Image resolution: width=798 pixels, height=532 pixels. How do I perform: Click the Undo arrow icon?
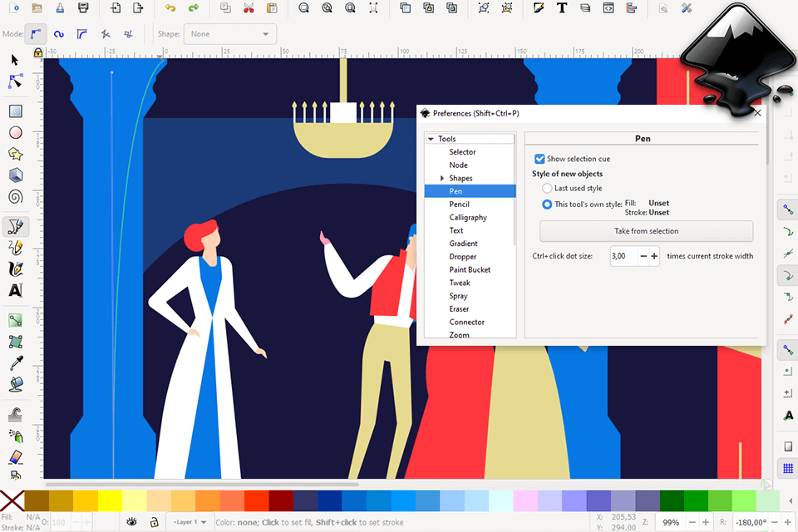pos(170,8)
